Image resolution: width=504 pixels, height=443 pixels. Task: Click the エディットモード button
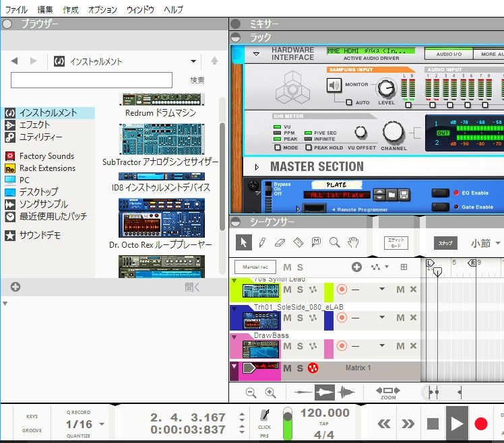[396, 243]
